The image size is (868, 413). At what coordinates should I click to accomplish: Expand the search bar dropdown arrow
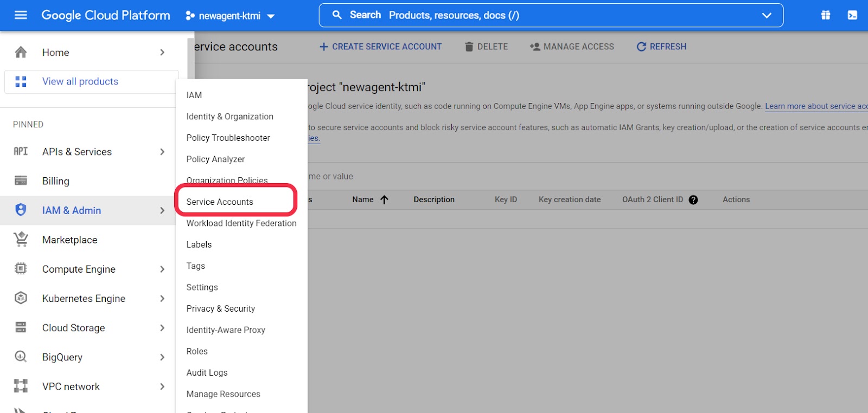point(767,15)
